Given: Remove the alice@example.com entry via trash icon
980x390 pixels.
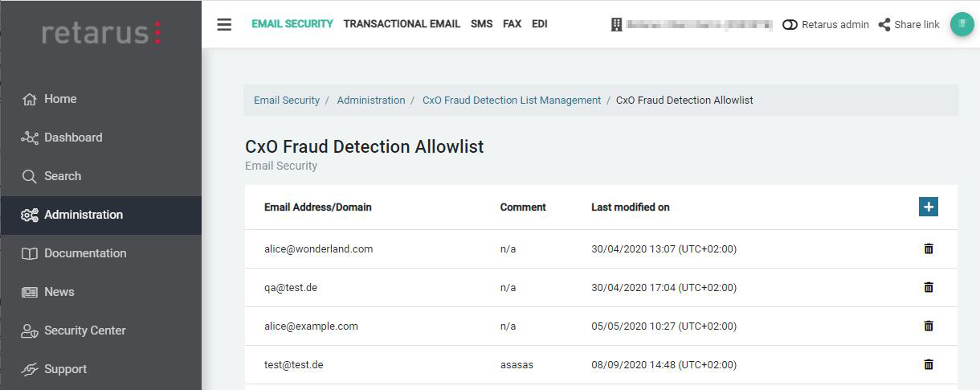Looking at the screenshot, I should coord(929,326).
